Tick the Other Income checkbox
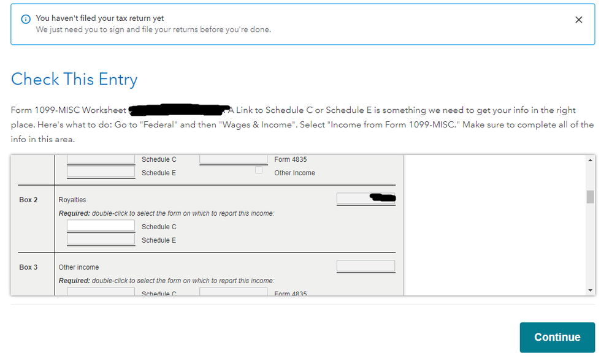 (258, 170)
